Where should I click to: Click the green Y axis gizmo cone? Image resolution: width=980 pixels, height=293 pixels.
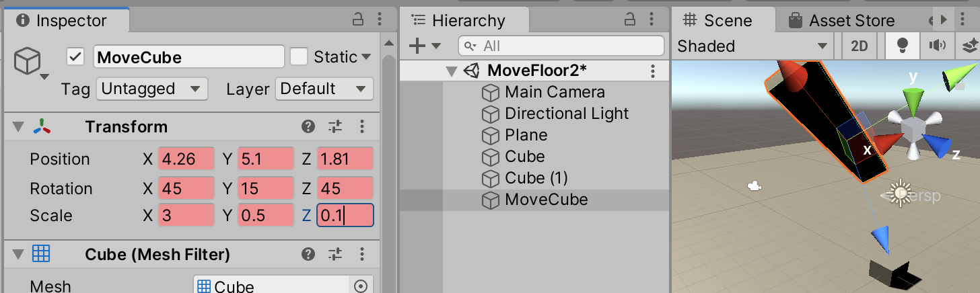(x=913, y=102)
